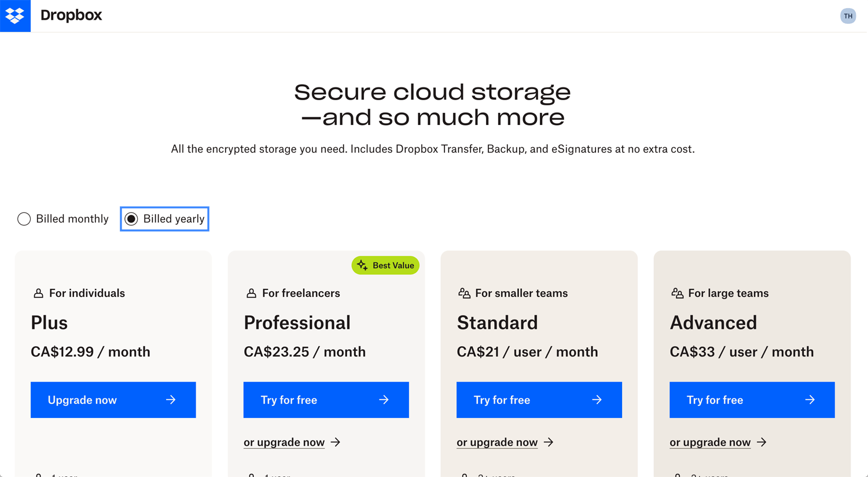Click the CA$33 / user / month price
The image size is (868, 477).
[741, 352]
